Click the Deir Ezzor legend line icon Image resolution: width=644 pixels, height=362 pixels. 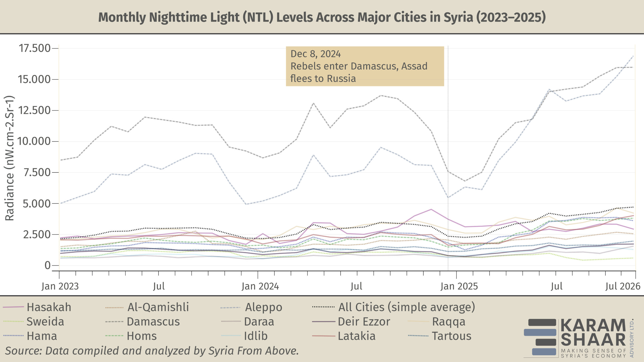pos(323,322)
